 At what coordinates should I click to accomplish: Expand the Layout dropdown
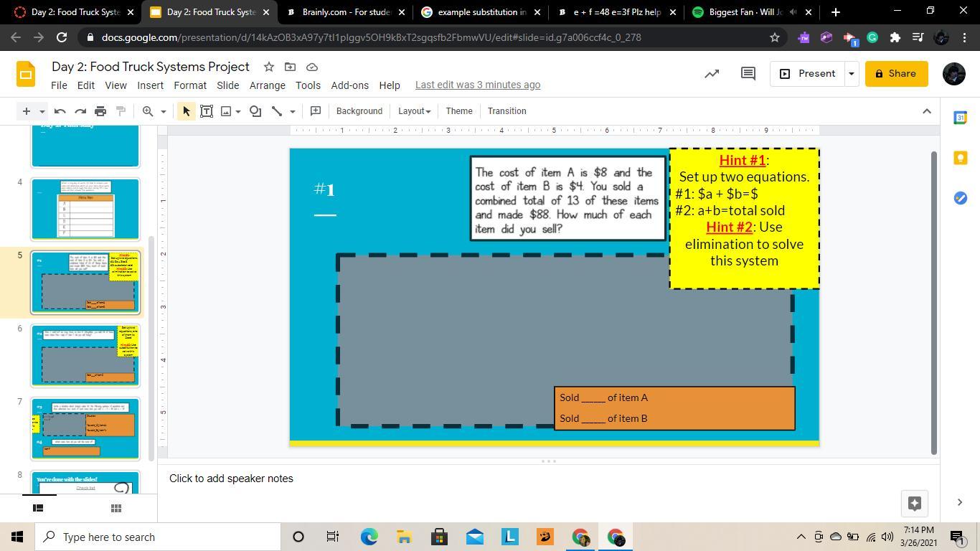pyautogui.click(x=414, y=111)
